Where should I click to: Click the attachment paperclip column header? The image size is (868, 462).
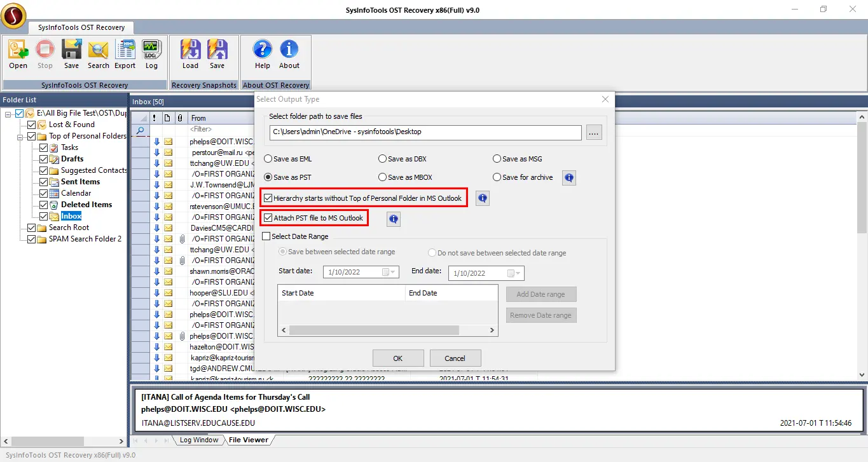180,118
